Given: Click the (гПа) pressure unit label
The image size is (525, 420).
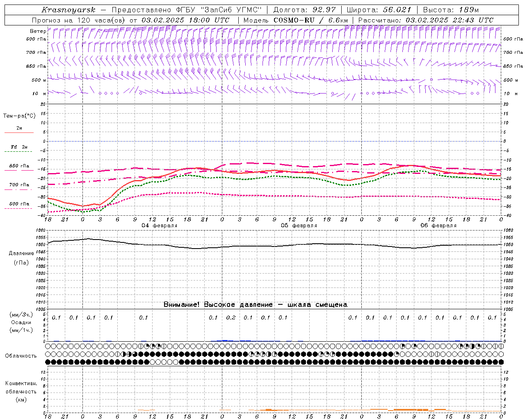Looking at the screenshot, I should (x=21, y=262).
